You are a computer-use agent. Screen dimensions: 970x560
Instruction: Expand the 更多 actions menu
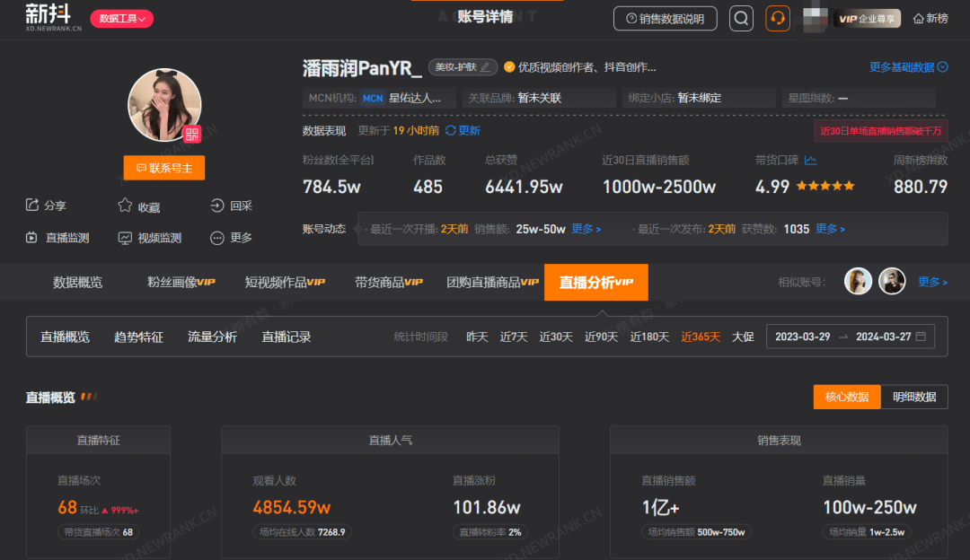(231, 238)
